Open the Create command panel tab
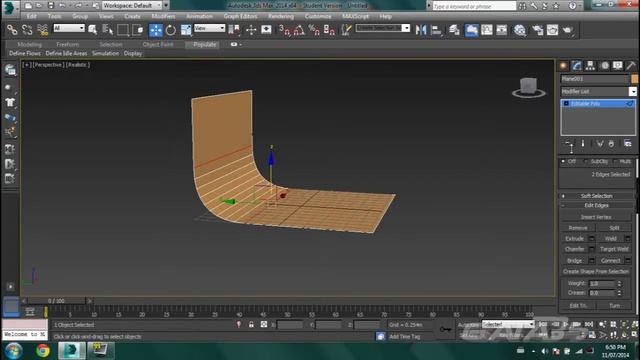Viewport: 640px width, 360px height. pyautogui.click(x=563, y=66)
